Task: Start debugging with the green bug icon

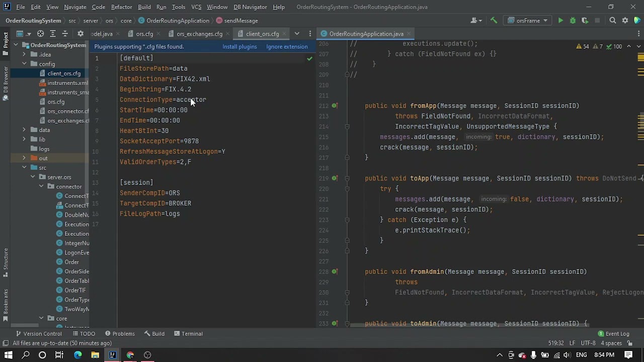Action: coord(573,21)
